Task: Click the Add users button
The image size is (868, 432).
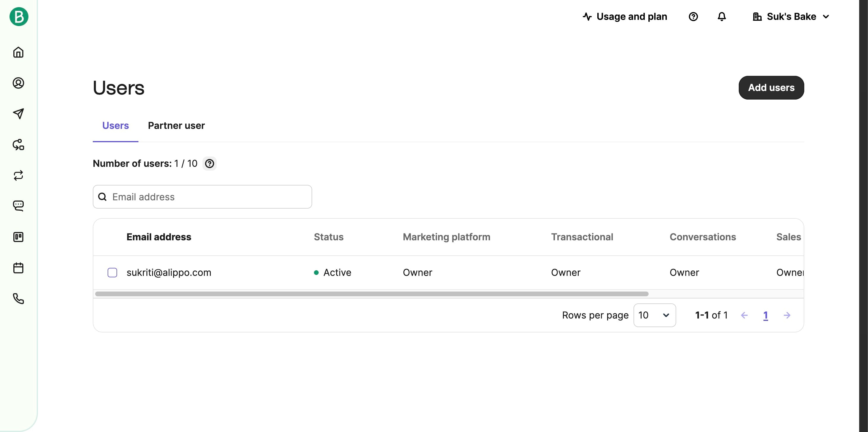Action: point(771,87)
